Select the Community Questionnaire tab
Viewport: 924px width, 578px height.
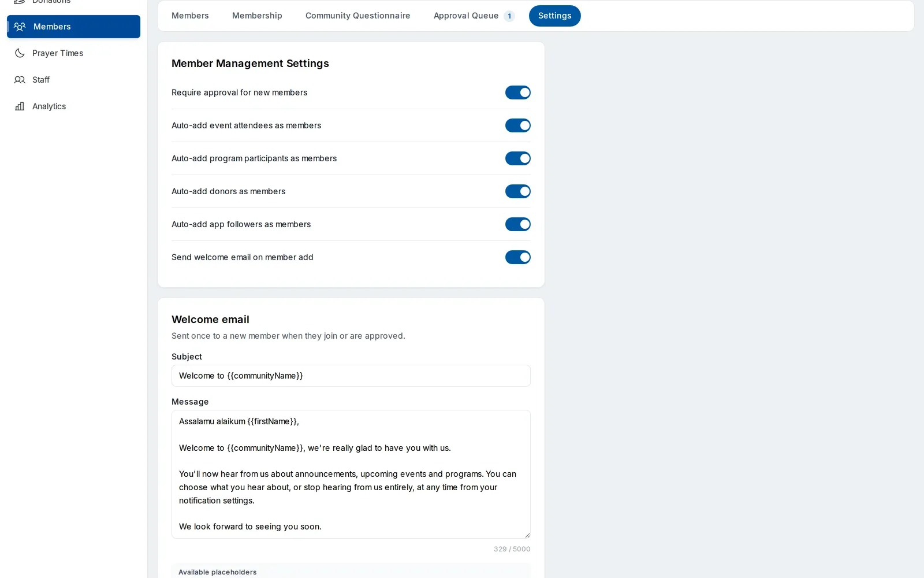[358, 16]
